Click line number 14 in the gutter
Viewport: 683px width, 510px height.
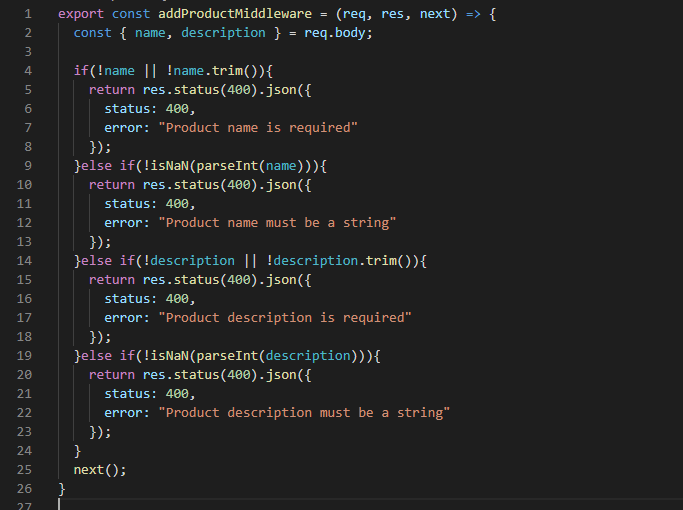24,261
